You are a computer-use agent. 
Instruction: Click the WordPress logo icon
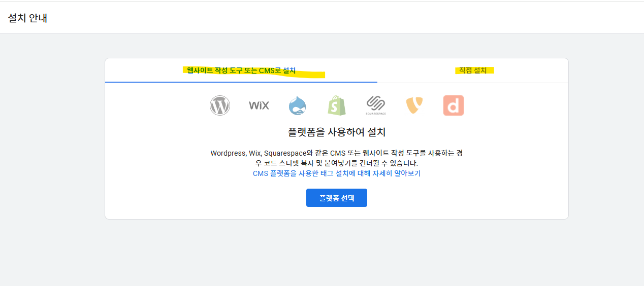click(220, 105)
